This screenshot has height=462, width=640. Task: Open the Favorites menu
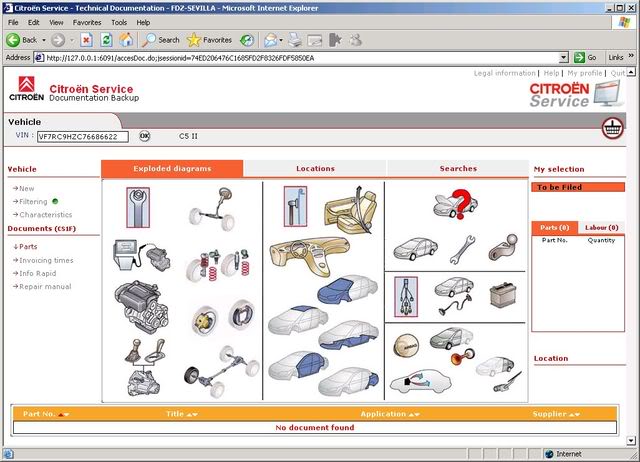87,22
